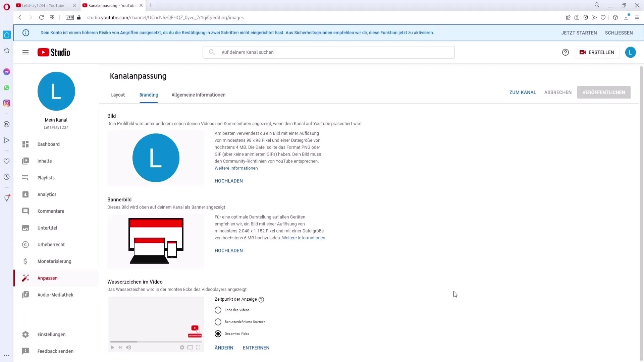Select the Benutzerdefinierte Startzeit radio button
This screenshot has height=362, width=644.
coord(218,322)
